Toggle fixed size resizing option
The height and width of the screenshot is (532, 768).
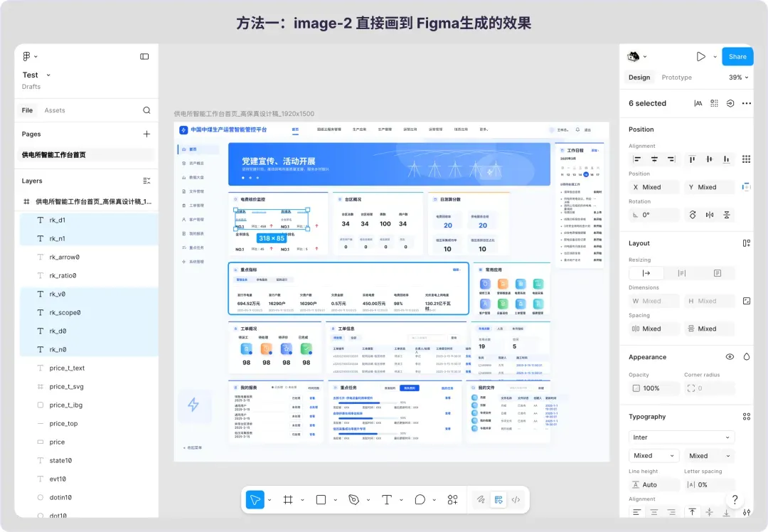pos(717,273)
